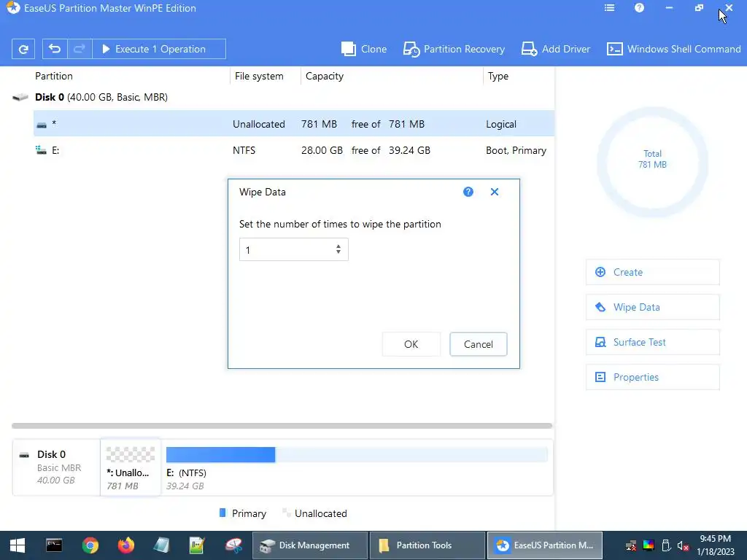
Task: Launch Partition Recovery
Action: click(x=454, y=49)
